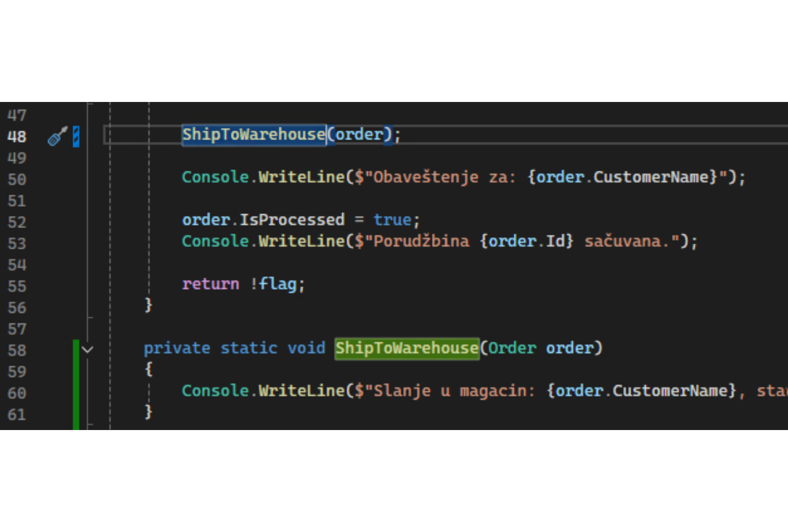Click the flag variable in the return statement

point(278,284)
